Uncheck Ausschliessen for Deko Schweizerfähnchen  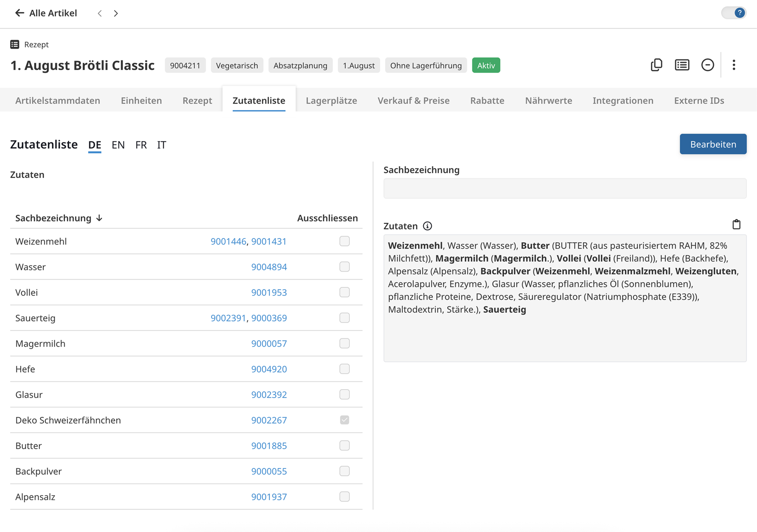344,420
